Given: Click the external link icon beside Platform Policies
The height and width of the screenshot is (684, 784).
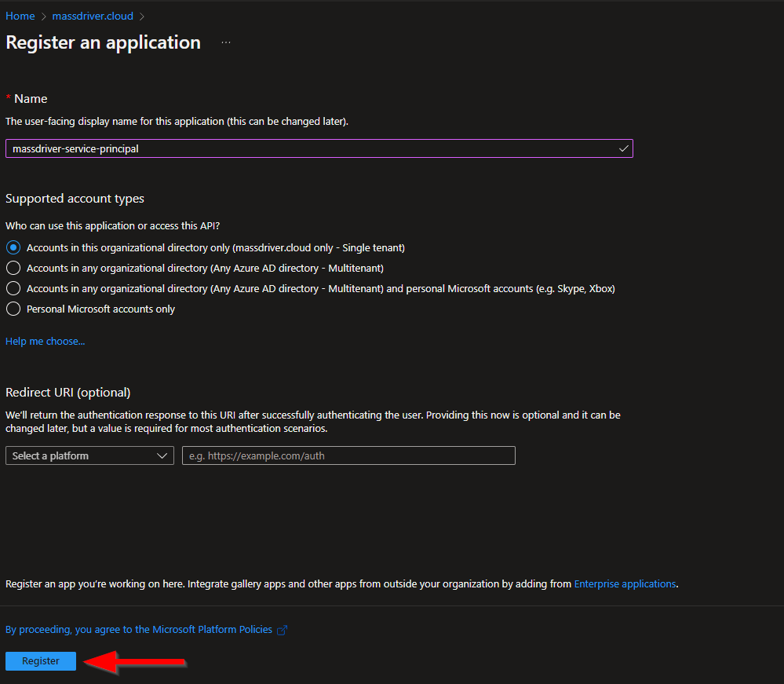Looking at the screenshot, I should [282, 630].
